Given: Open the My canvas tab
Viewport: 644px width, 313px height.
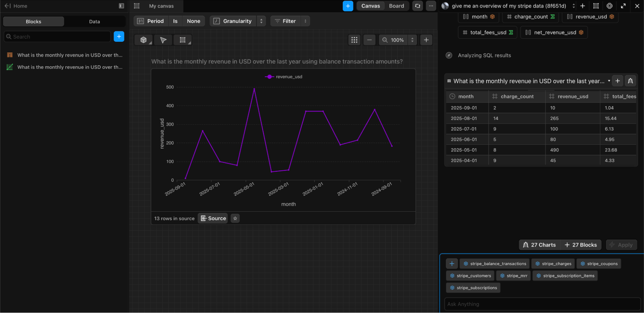Looking at the screenshot, I should pyautogui.click(x=161, y=6).
